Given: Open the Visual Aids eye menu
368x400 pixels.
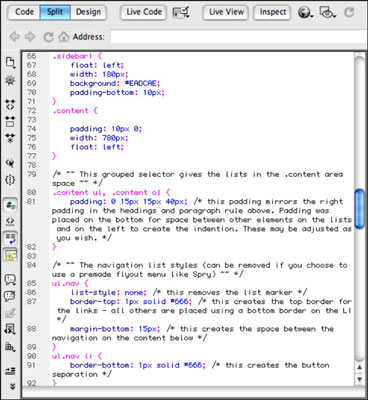Looking at the screenshot, I should (x=327, y=12).
